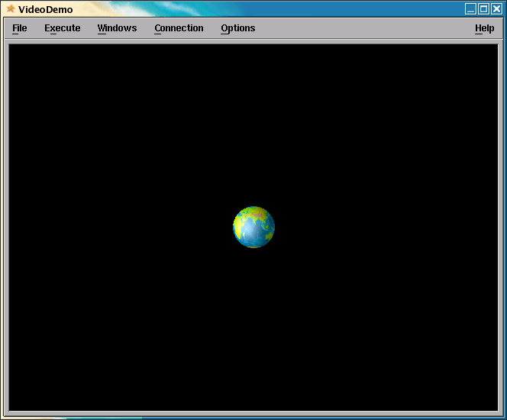Minimize the VideoDemo window

pos(470,9)
